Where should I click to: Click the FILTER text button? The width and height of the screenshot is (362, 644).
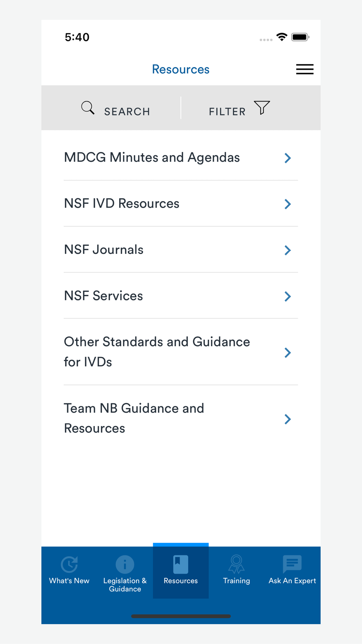click(227, 112)
